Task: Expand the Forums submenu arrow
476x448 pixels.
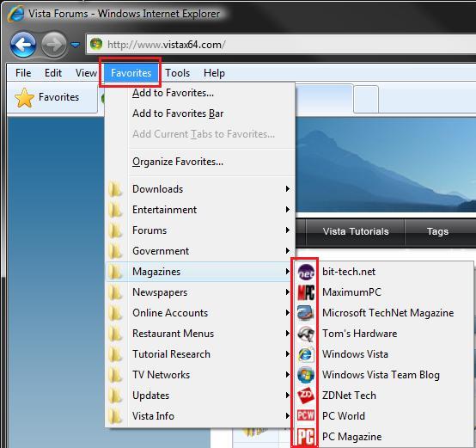Action: point(287,230)
